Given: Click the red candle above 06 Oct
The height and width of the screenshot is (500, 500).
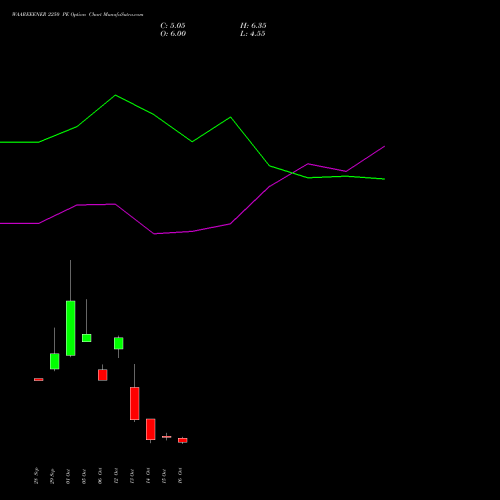Looking at the screenshot, I should click(x=103, y=375).
